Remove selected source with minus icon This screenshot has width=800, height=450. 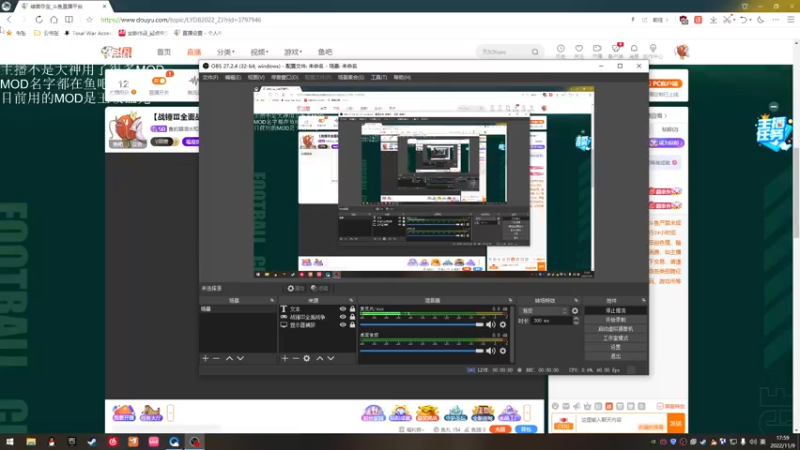(x=295, y=359)
